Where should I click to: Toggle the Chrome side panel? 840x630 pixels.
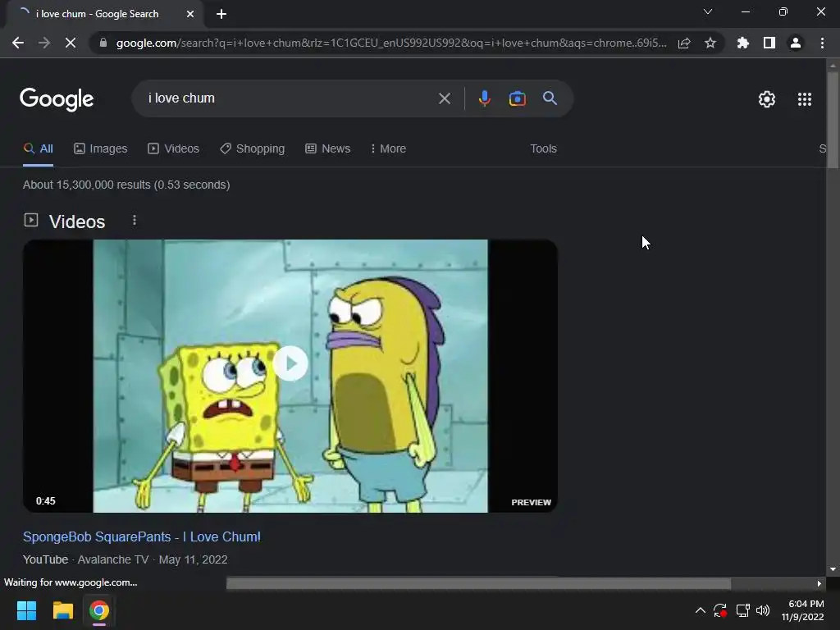tap(769, 43)
